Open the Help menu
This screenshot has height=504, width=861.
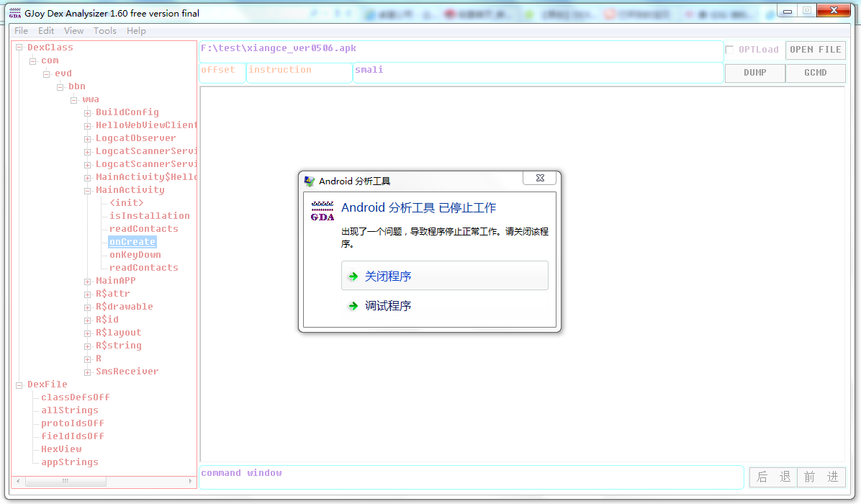pyautogui.click(x=136, y=31)
